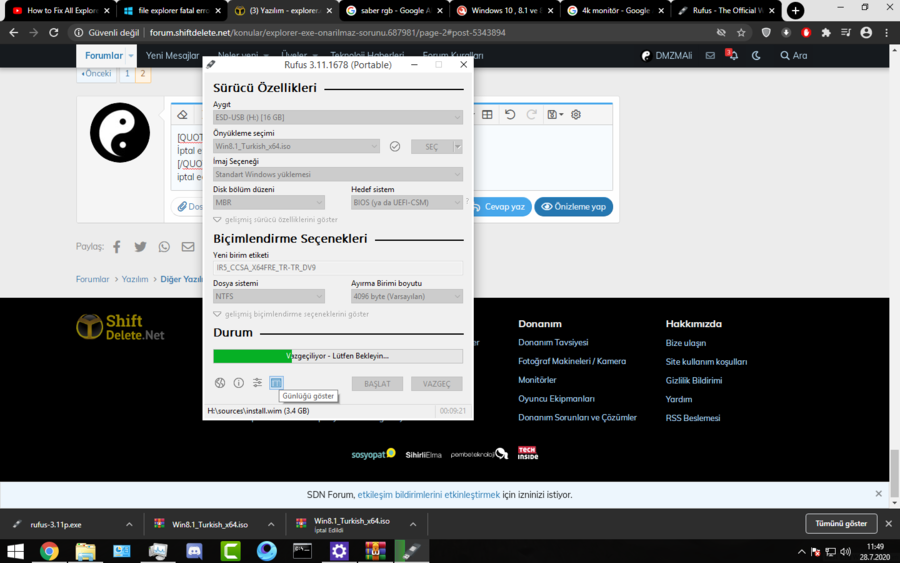The height and width of the screenshot is (563, 900).
Task: Expand gelişmiş sürücü özelliklerini göster
Action: pos(276,219)
